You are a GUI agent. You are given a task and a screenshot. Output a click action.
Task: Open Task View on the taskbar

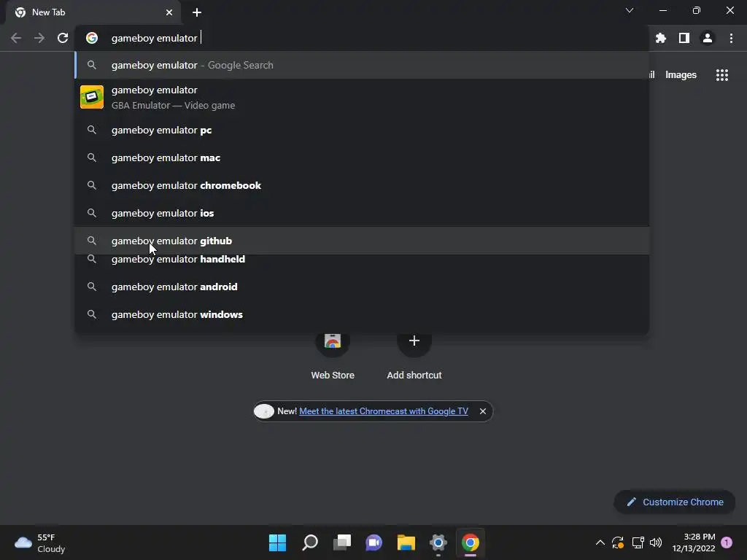coord(341,542)
